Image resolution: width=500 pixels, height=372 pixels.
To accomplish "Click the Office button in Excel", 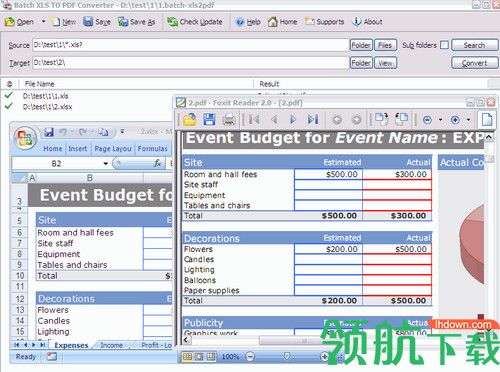I will click(x=25, y=138).
